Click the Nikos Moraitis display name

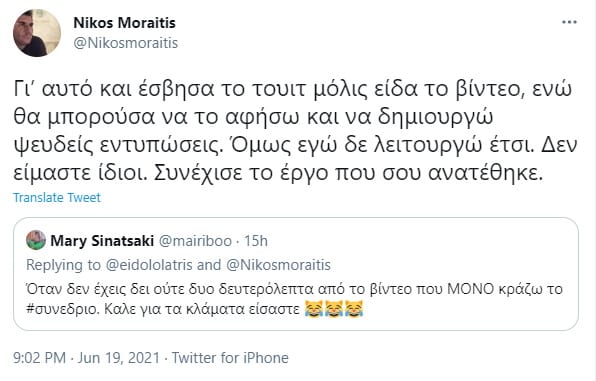[x=124, y=23]
